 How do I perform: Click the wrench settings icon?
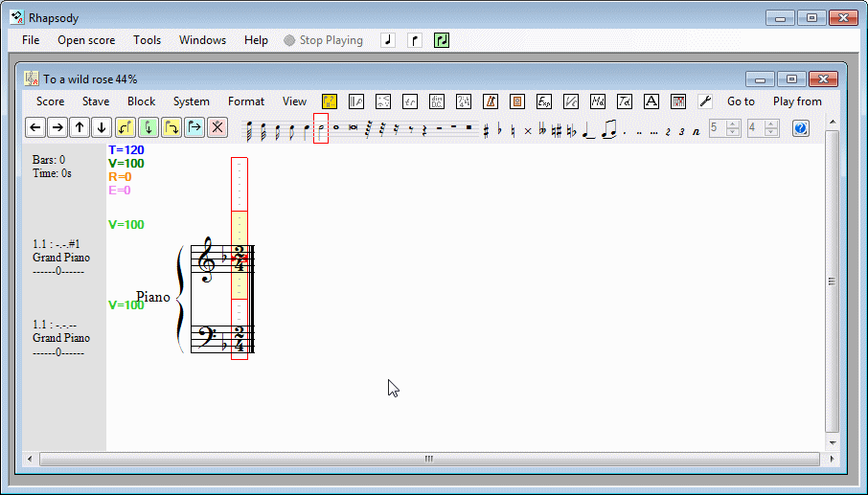(705, 101)
